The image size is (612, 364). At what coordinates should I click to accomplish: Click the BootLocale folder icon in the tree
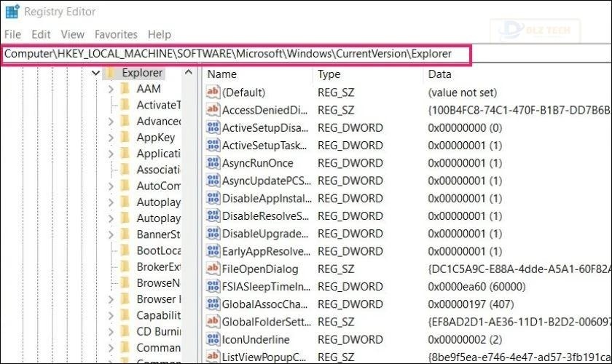(x=125, y=250)
